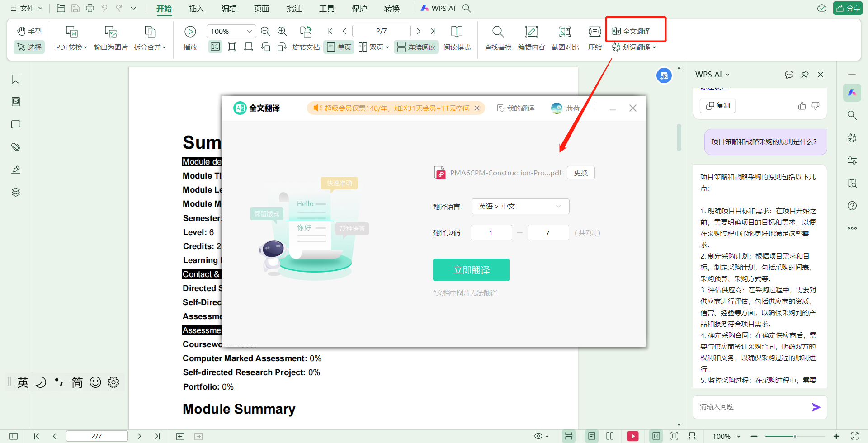Go to the first page in toolbar

pyautogui.click(x=330, y=31)
